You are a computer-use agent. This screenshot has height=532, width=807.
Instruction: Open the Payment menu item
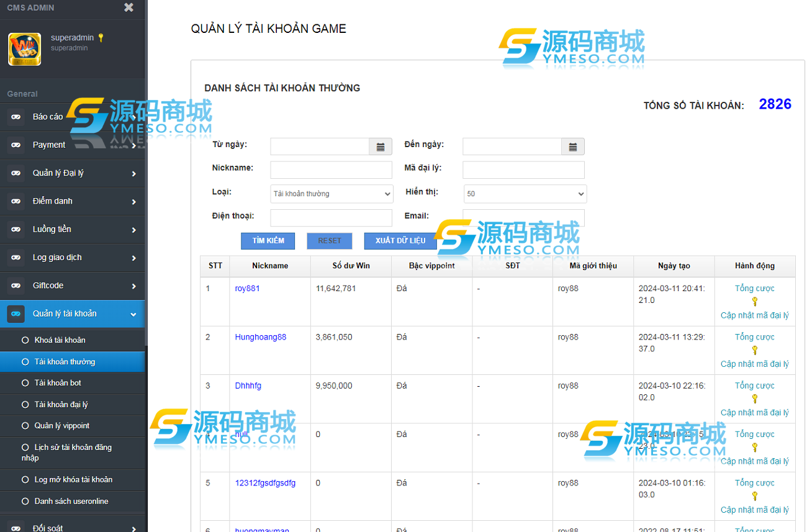(72, 145)
